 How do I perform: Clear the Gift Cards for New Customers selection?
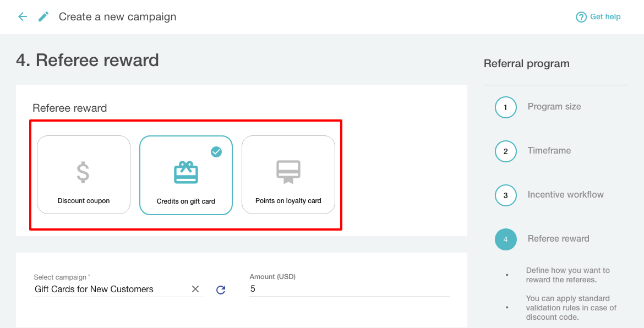[x=195, y=288]
